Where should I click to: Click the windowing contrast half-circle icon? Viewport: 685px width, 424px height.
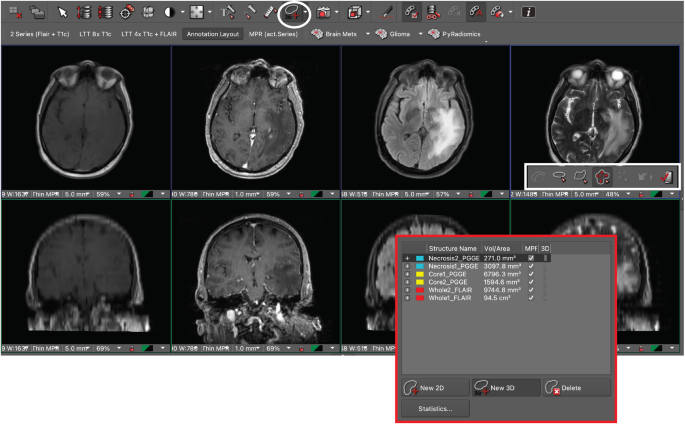169,12
